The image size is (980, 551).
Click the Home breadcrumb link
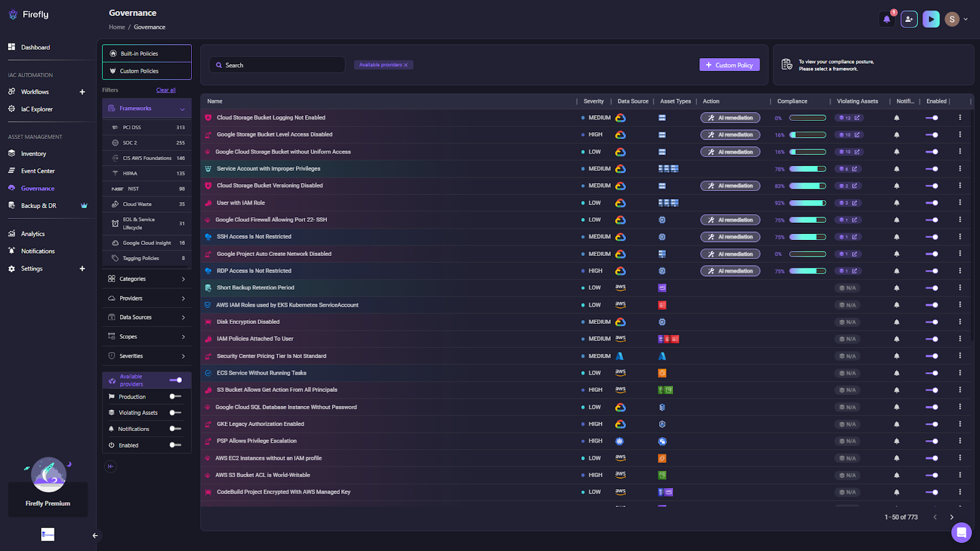[x=117, y=27]
